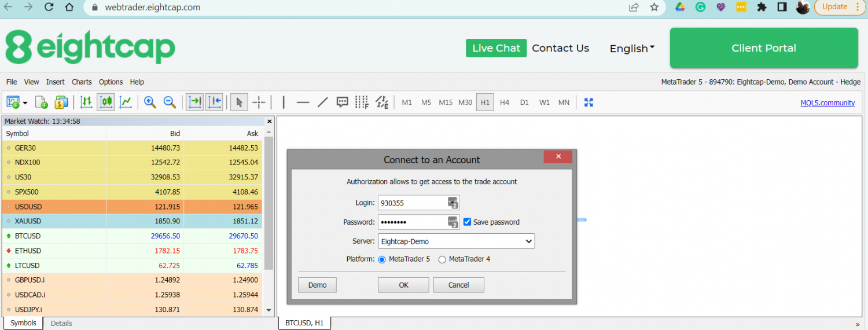Toggle fullscreen mode icon
Viewport: 868px width, 330px height.
(x=589, y=102)
